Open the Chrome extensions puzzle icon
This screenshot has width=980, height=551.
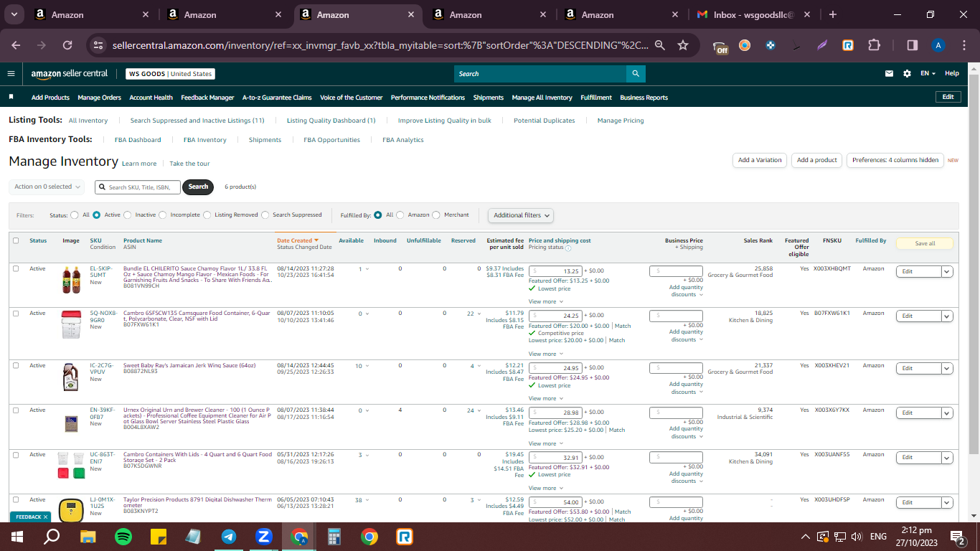pyautogui.click(x=874, y=45)
